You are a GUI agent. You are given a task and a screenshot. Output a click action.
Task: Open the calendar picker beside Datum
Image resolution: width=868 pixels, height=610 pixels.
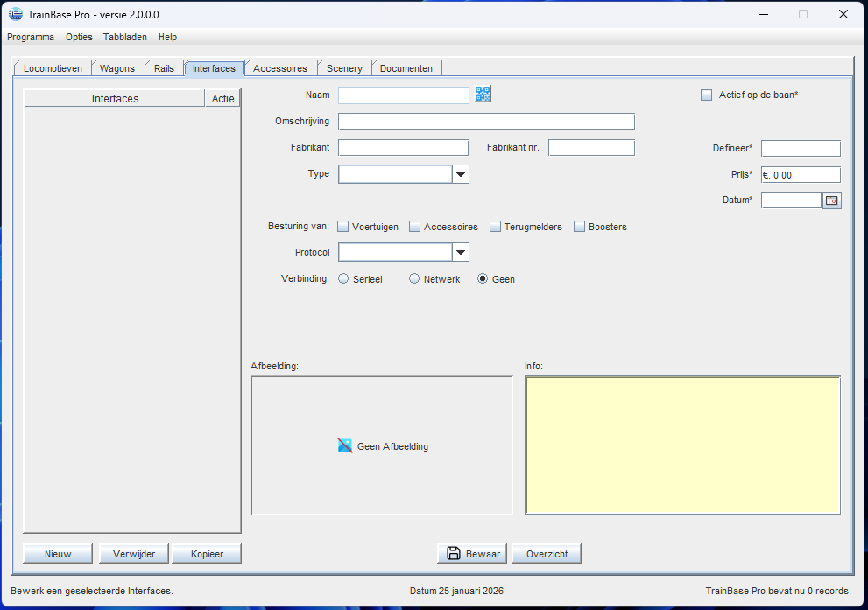(x=831, y=200)
